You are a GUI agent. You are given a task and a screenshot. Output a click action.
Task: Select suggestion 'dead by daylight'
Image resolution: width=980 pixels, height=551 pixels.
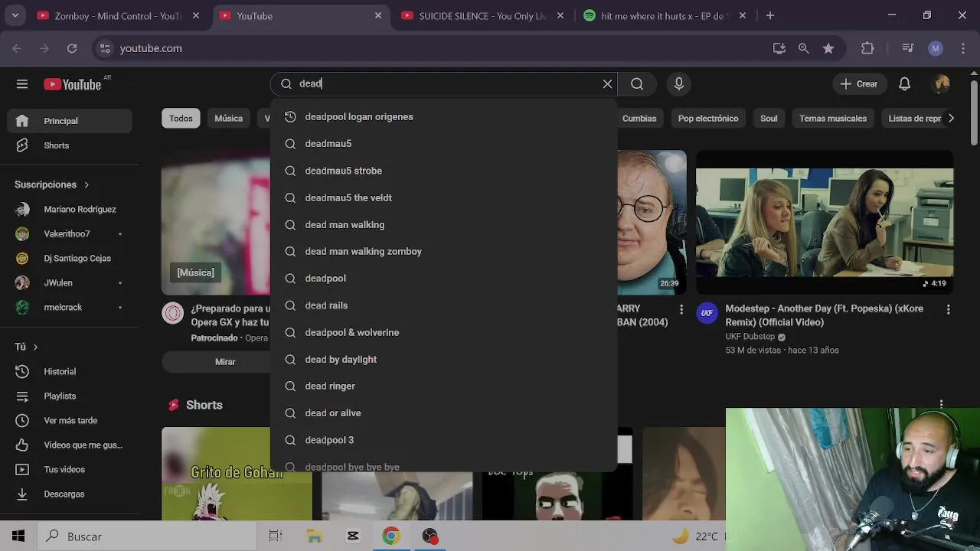(x=443, y=359)
